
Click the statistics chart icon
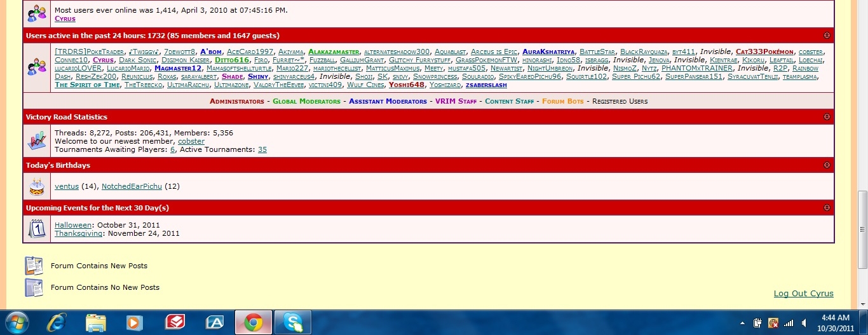point(37,140)
